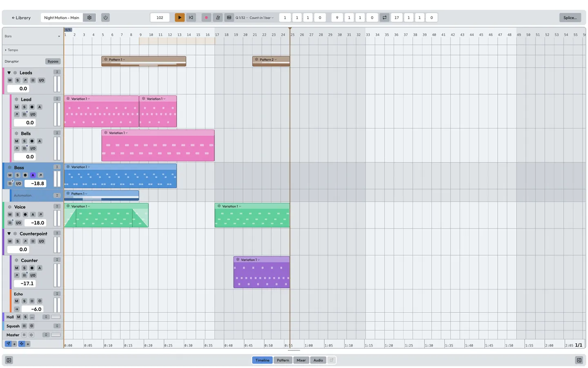Solo the Counterpoint group
The image size is (588, 368).
click(x=17, y=241)
